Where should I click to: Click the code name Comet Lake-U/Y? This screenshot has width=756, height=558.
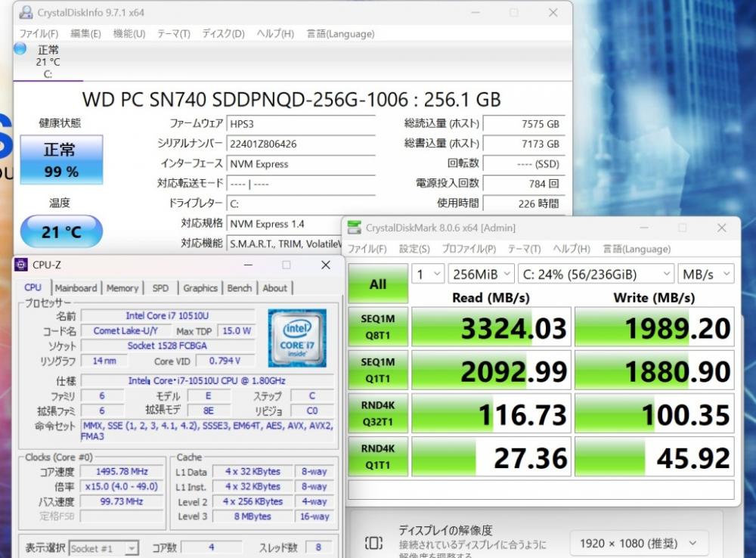125,331
